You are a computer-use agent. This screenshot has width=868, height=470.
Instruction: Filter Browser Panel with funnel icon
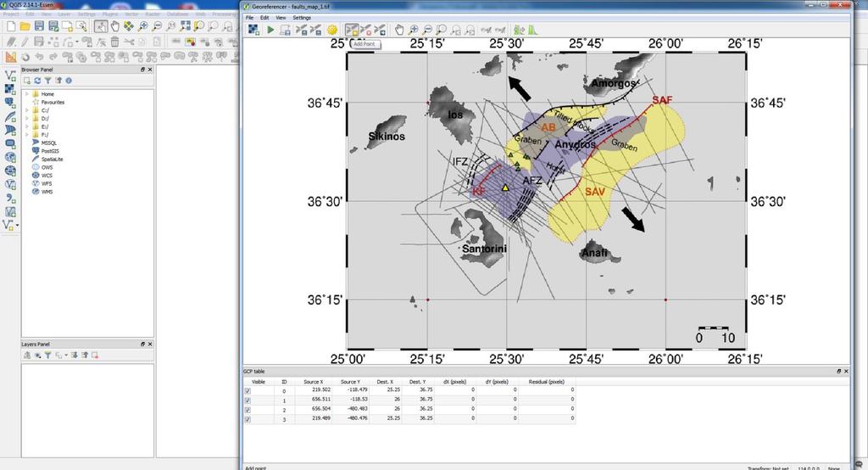48,81
